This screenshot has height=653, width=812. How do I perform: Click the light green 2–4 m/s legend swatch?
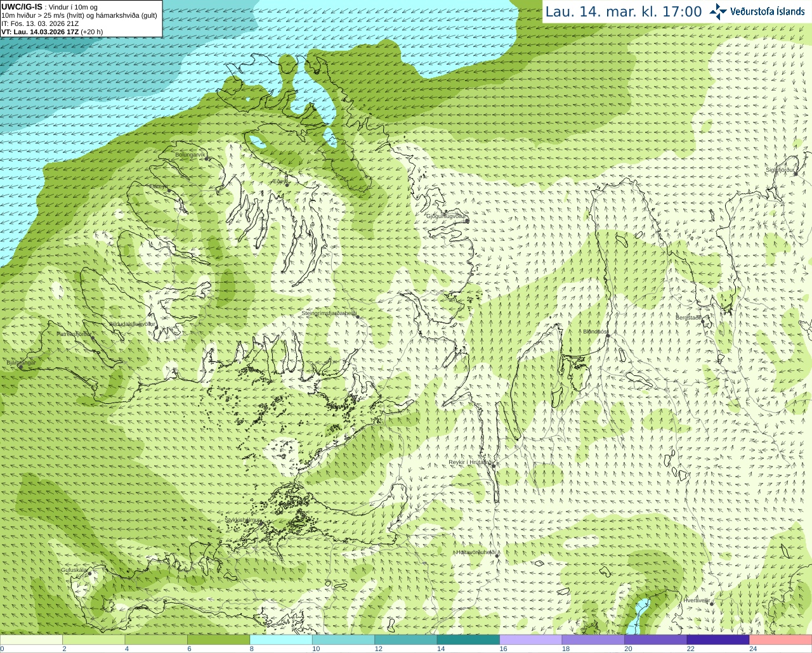click(94, 640)
